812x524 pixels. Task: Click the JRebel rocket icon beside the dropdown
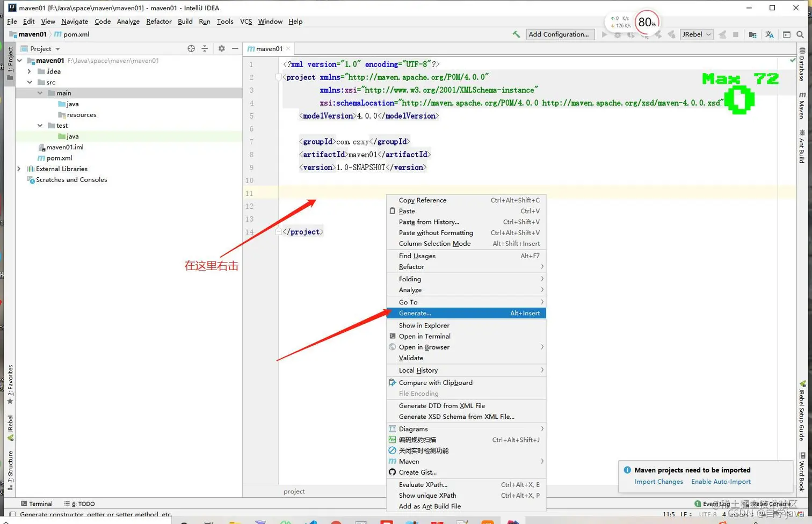click(x=723, y=34)
